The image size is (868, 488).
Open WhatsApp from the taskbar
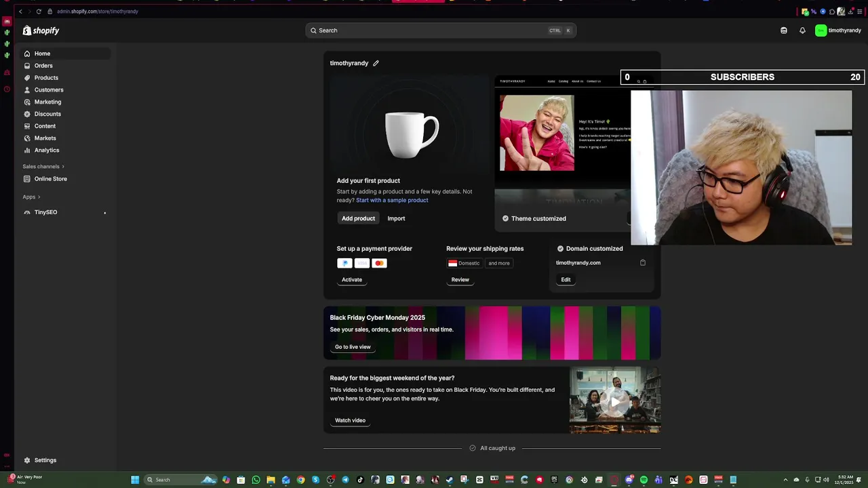(x=256, y=480)
